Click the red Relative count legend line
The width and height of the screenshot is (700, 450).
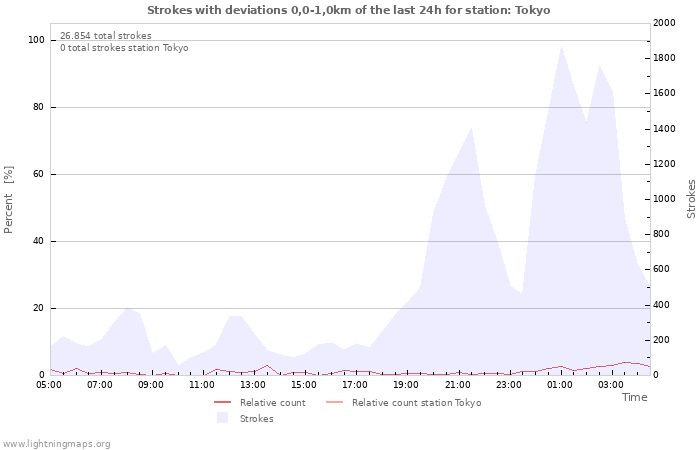point(222,403)
